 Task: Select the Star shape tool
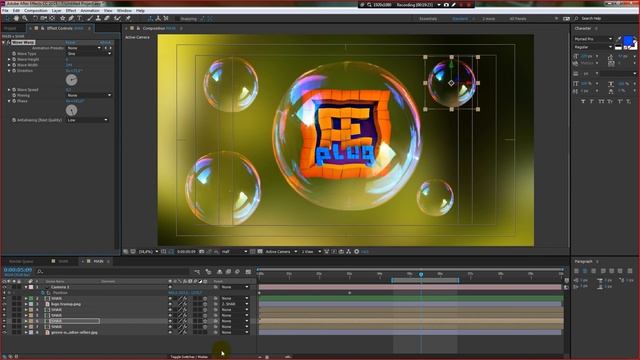[62, 18]
